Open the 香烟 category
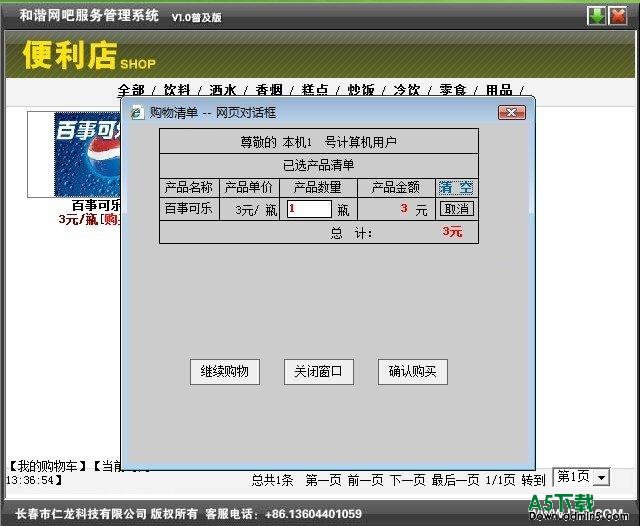The image size is (640, 526). [x=269, y=90]
